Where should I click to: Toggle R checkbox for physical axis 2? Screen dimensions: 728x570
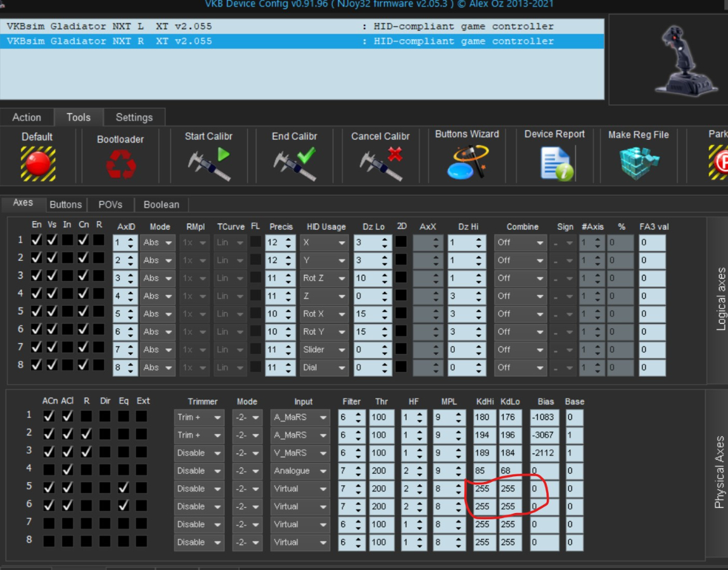tap(86, 434)
